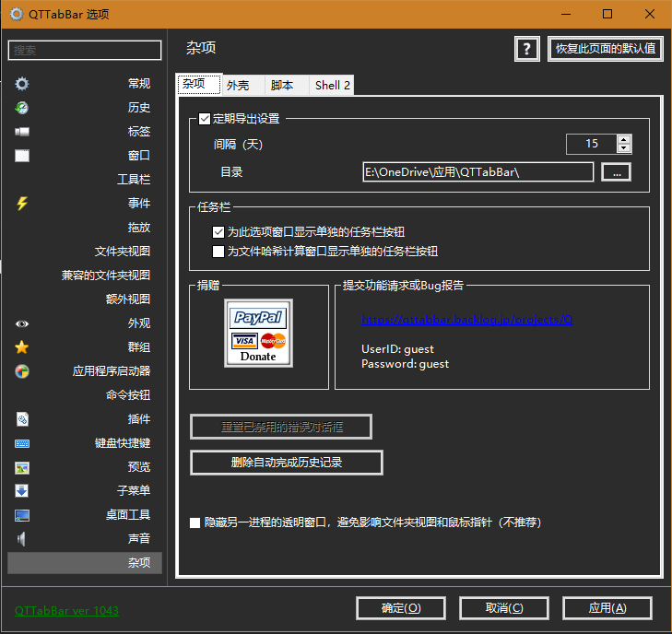This screenshot has width=672, height=634.
Task: Disable 为此选项窗口显示单独的任务栏按钮 checkbox
Action: [x=218, y=232]
